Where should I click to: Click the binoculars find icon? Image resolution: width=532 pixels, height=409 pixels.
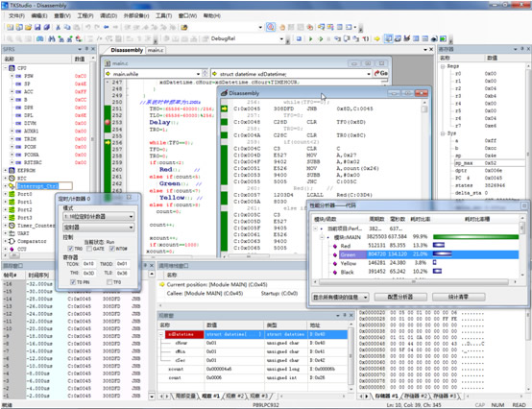tap(52, 38)
